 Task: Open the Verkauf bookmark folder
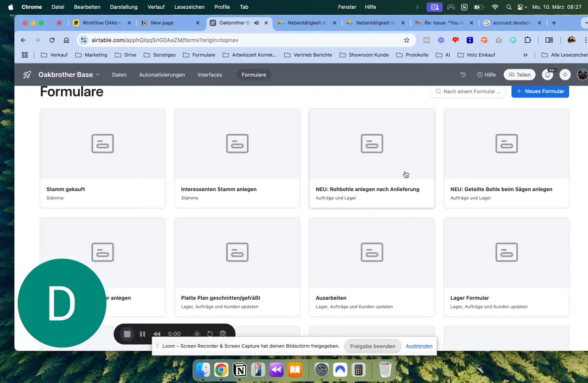pos(54,55)
